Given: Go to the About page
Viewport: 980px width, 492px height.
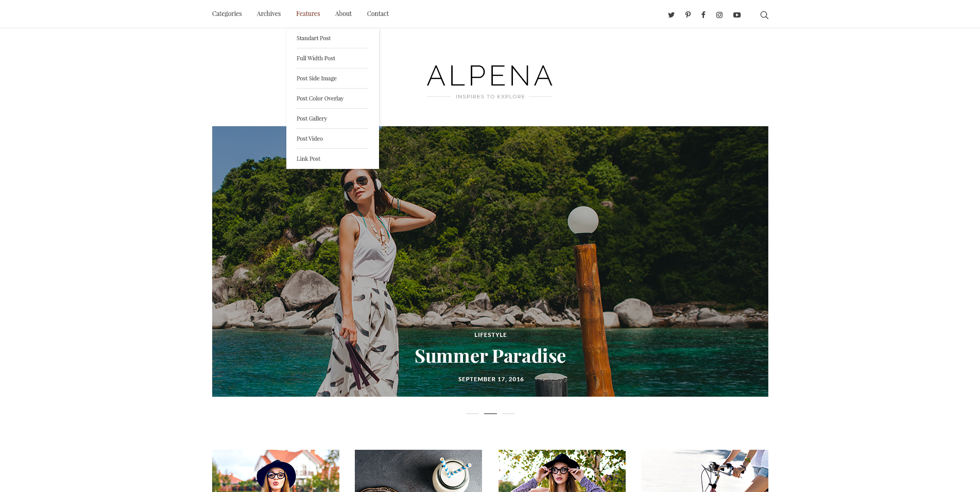Looking at the screenshot, I should pos(343,14).
